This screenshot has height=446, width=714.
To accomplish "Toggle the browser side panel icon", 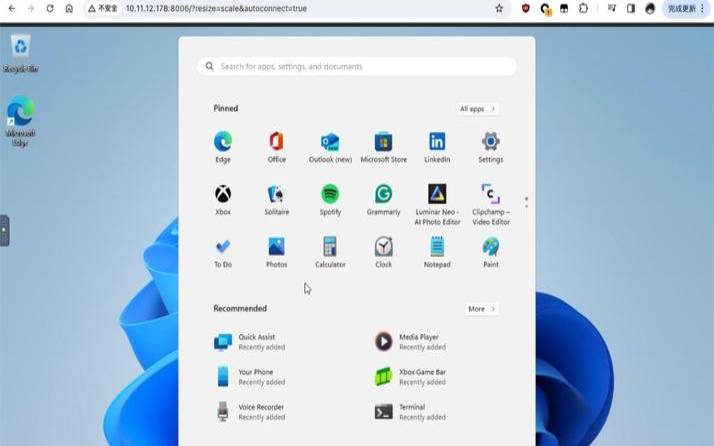I will coord(631,8).
